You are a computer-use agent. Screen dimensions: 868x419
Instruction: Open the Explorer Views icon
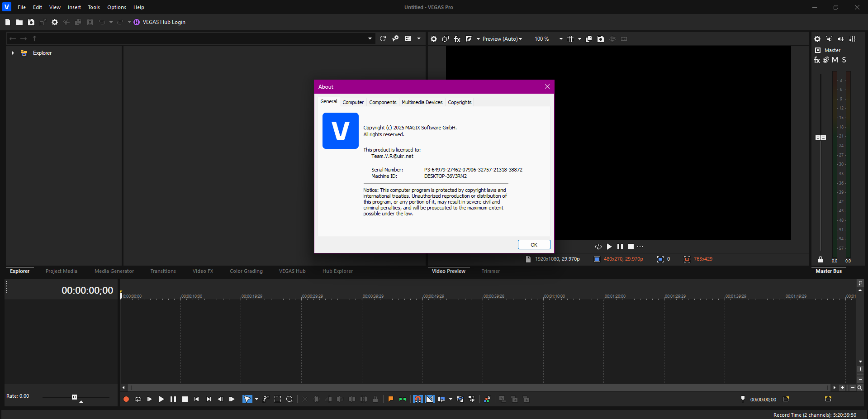tap(408, 39)
